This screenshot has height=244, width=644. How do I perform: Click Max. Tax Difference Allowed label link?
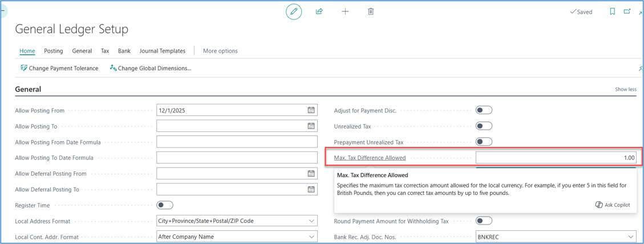pyautogui.click(x=370, y=158)
